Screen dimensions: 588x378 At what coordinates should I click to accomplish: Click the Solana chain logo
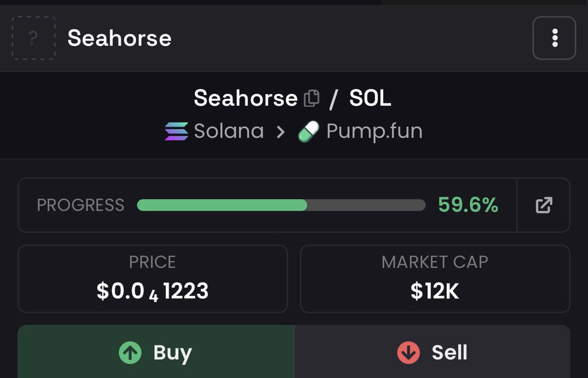(x=176, y=131)
